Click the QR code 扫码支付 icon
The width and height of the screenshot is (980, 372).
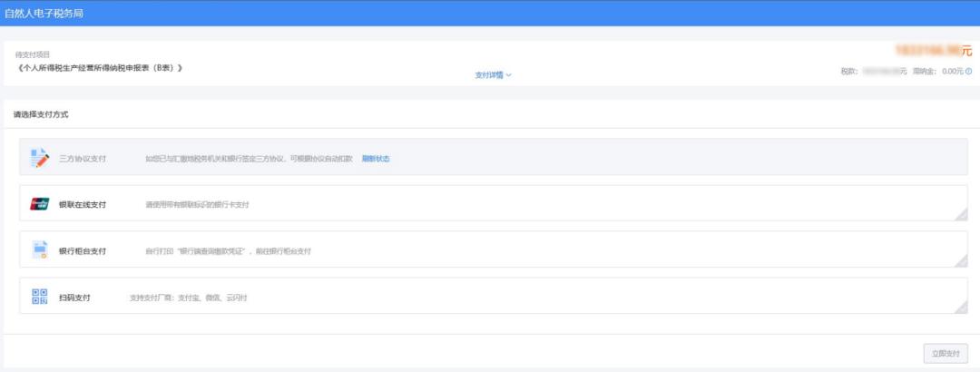(x=40, y=297)
